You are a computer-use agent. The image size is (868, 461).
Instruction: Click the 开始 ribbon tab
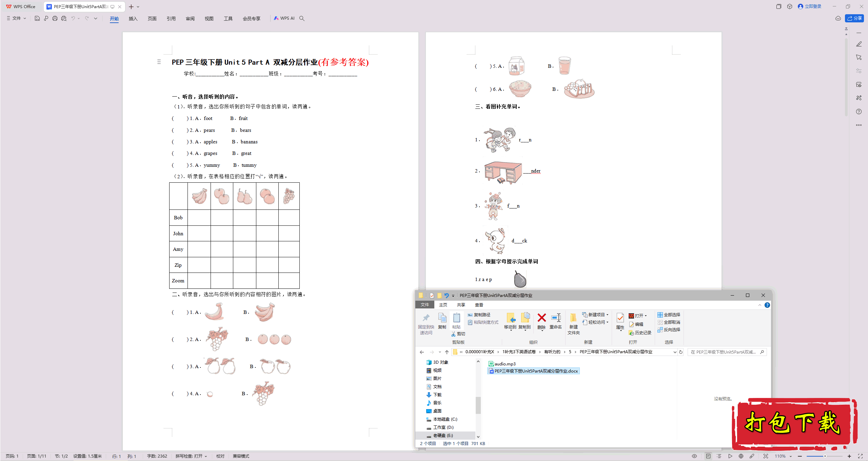point(114,18)
